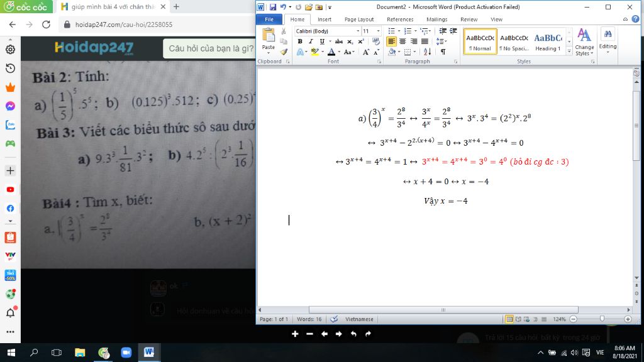
Task: Click the Word Help question mark
Action: (x=635, y=19)
